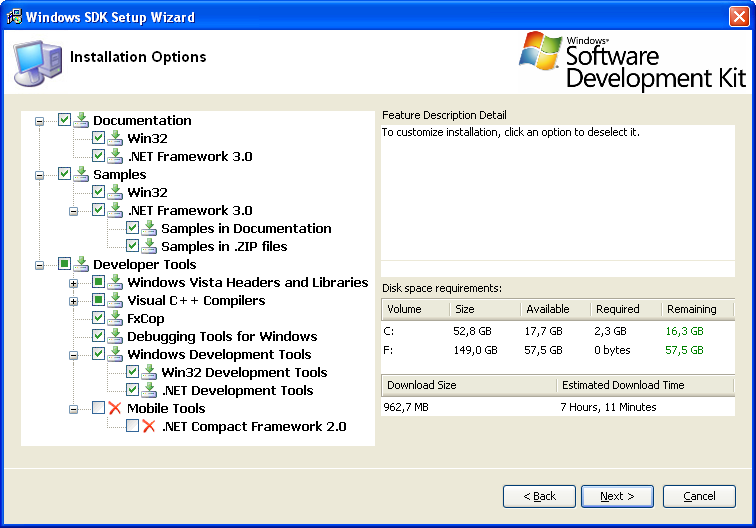This screenshot has height=528, width=756.
Task: Click the green 16,3 GB remaining value
Action: tap(684, 331)
